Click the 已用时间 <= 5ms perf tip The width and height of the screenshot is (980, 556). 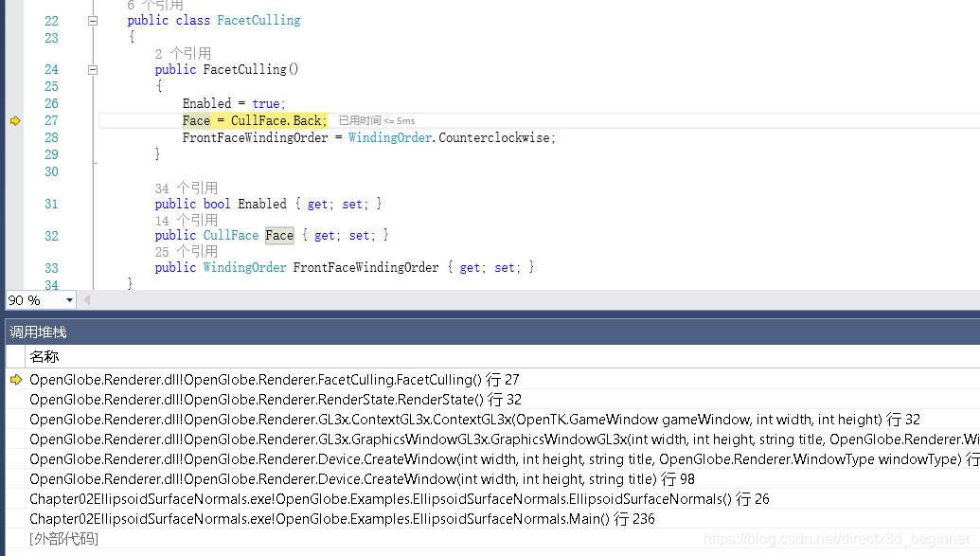(x=377, y=120)
